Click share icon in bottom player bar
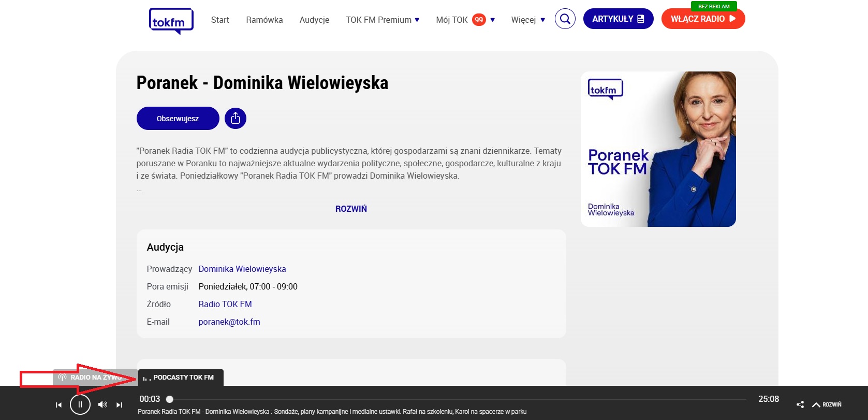The image size is (868, 420). point(800,404)
